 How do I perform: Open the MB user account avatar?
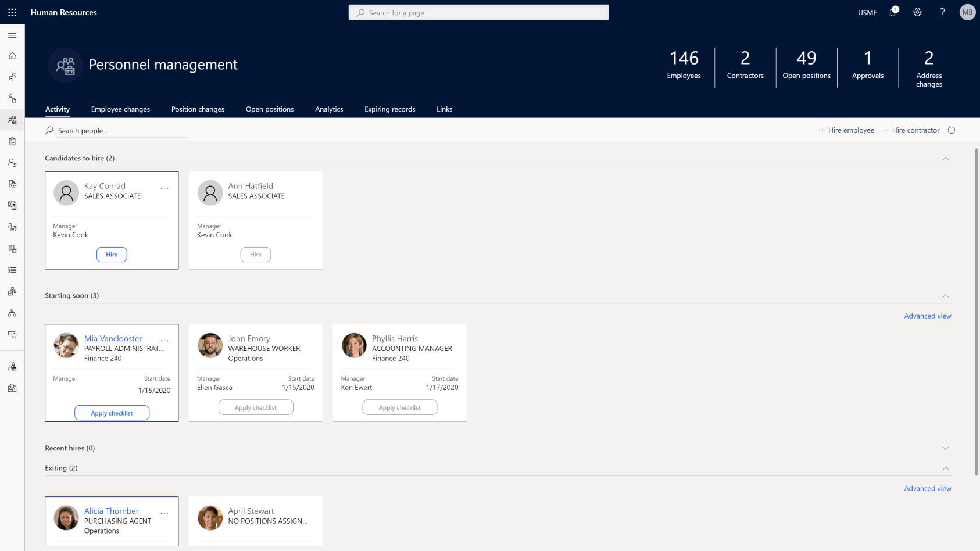[967, 12]
